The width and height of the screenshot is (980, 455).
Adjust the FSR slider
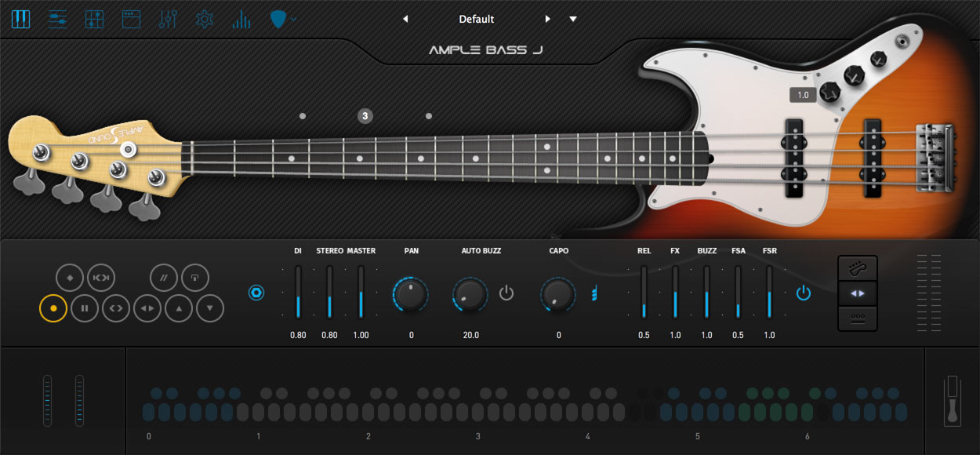coord(769,292)
